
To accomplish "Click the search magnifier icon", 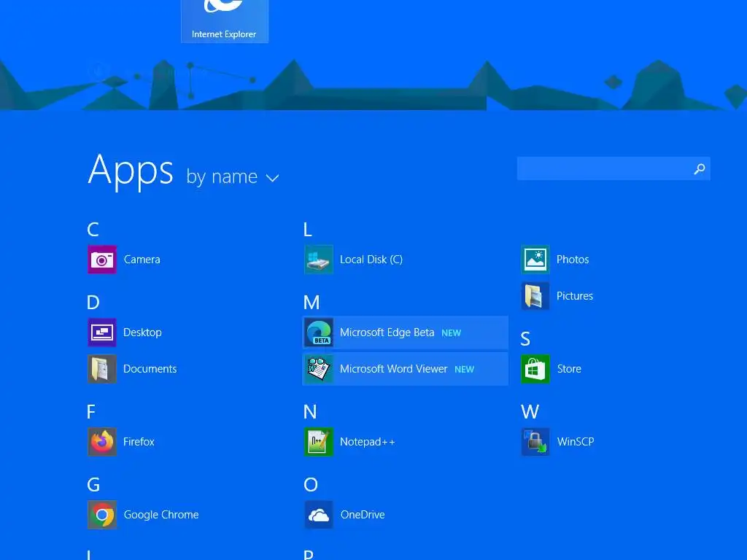I will [700, 168].
